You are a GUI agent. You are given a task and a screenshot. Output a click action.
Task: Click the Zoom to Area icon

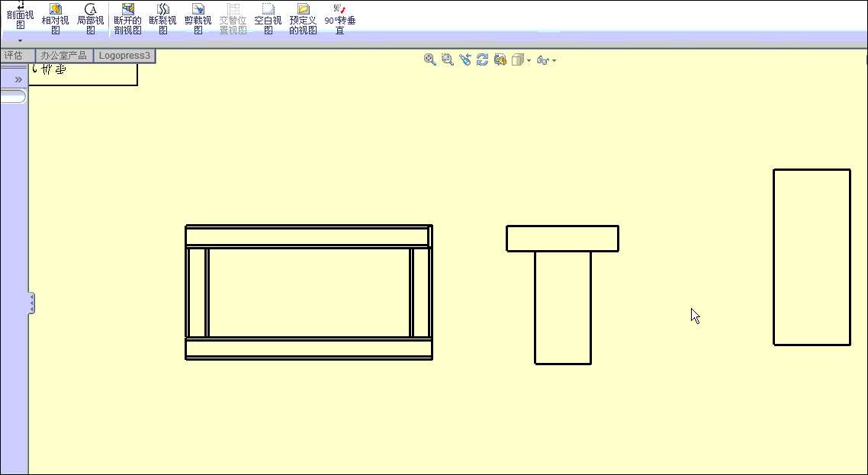click(x=447, y=59)
